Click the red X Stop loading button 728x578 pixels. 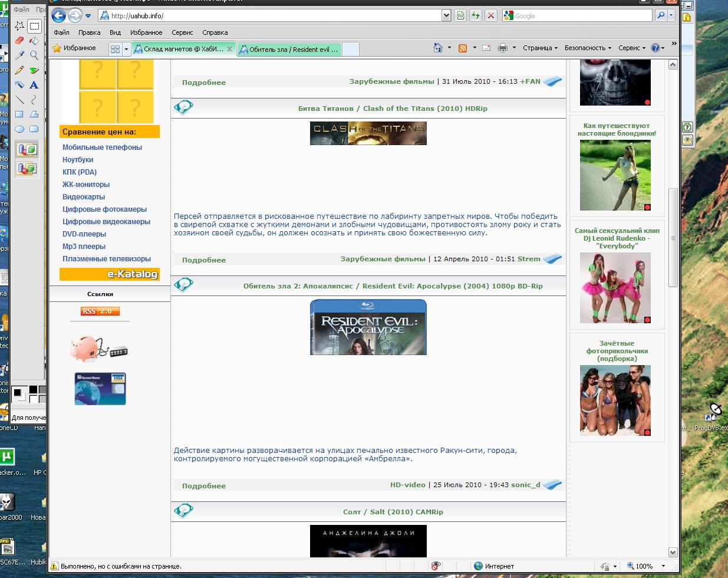[490, 16]
